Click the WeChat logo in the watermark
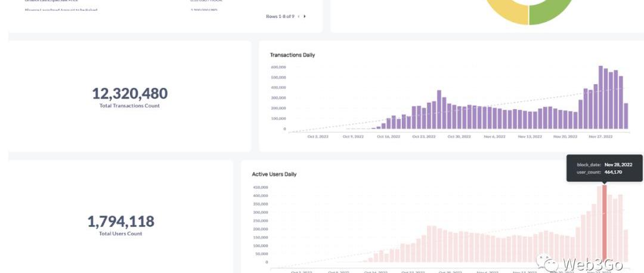This screenshot has height=273, width=644. 547,262
